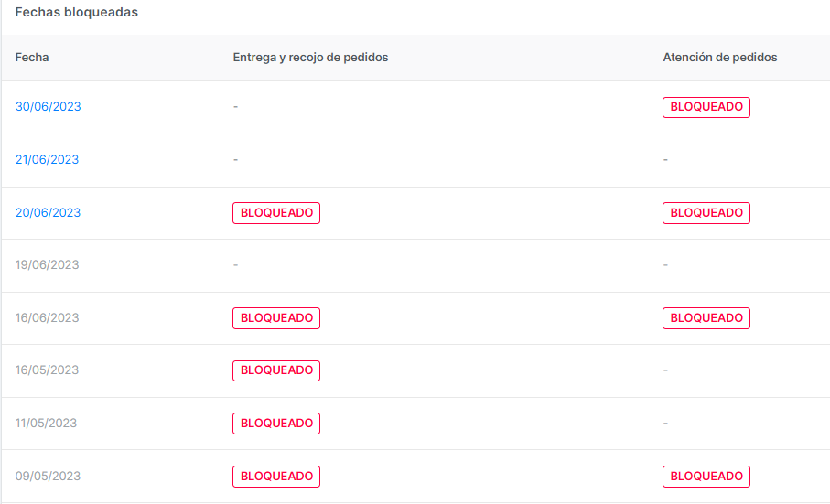Select the 11/05/2023 date entry
The image size is (830, 504).
point(46,424)
